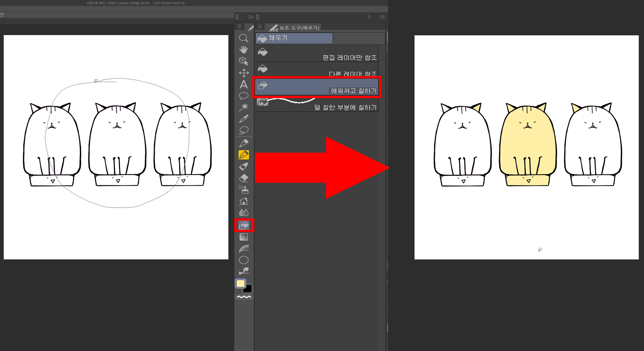Select the Zoom magnifier tool

[243, 38]
